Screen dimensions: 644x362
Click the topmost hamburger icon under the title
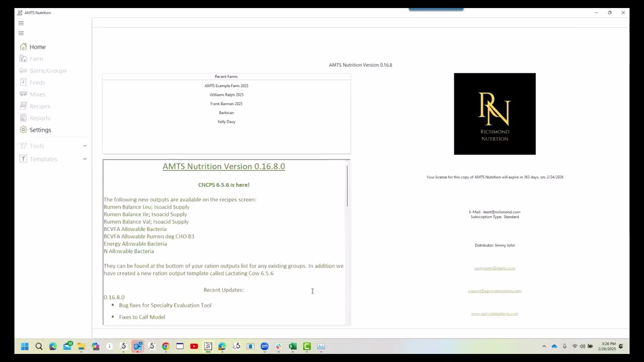pos(21,23)
